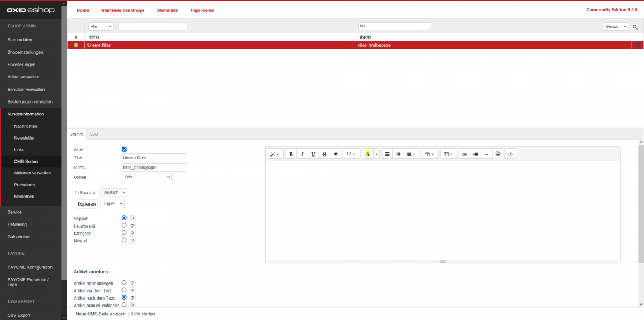
Task: Open the Deutsch language dropdown near search
Action: click(x=616, y=26)
